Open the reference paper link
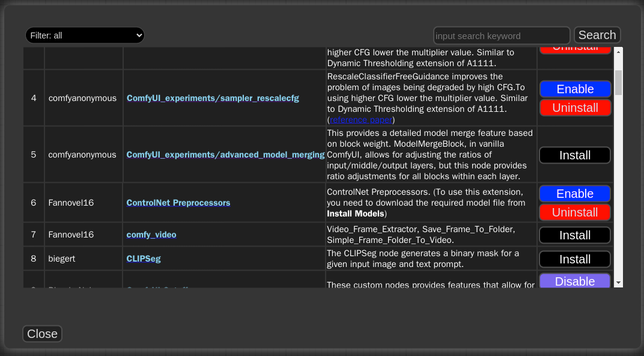This screenshot has height=356, width=644. click(360, 120)
